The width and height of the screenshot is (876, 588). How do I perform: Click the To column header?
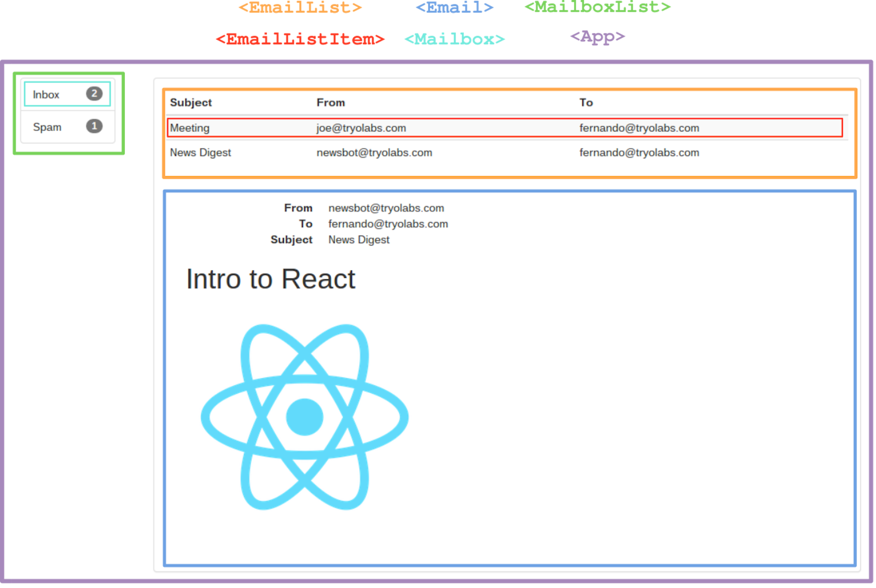click(586, 102)
